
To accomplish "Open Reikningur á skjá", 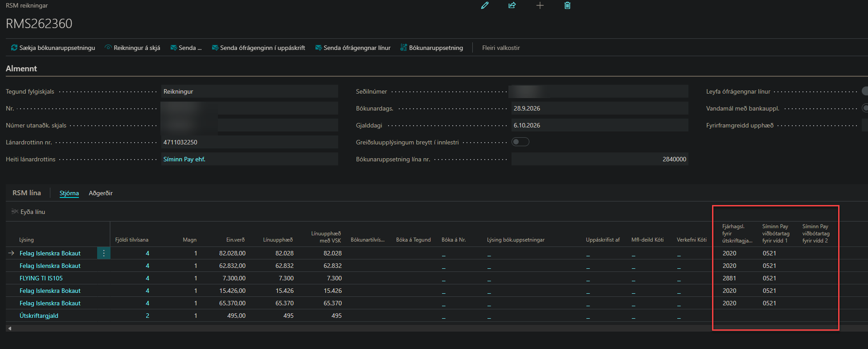I will coord(132,48).
